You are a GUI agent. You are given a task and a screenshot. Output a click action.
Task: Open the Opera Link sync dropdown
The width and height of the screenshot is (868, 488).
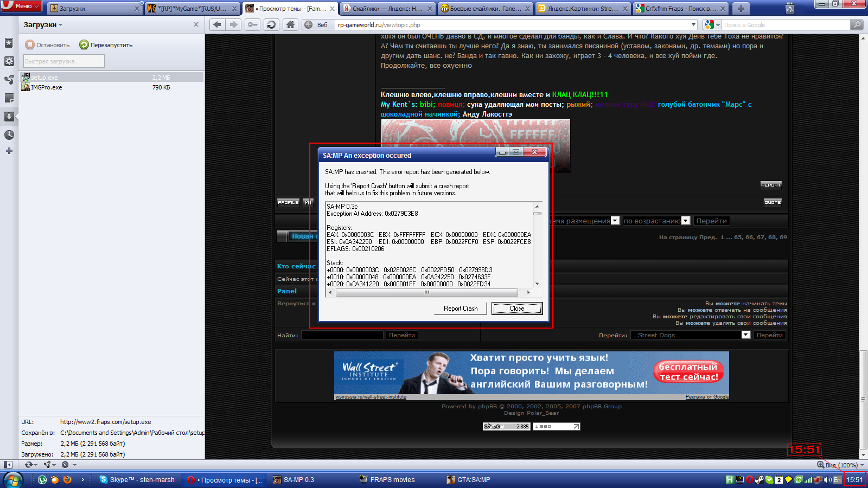click(x=31, y=465)
